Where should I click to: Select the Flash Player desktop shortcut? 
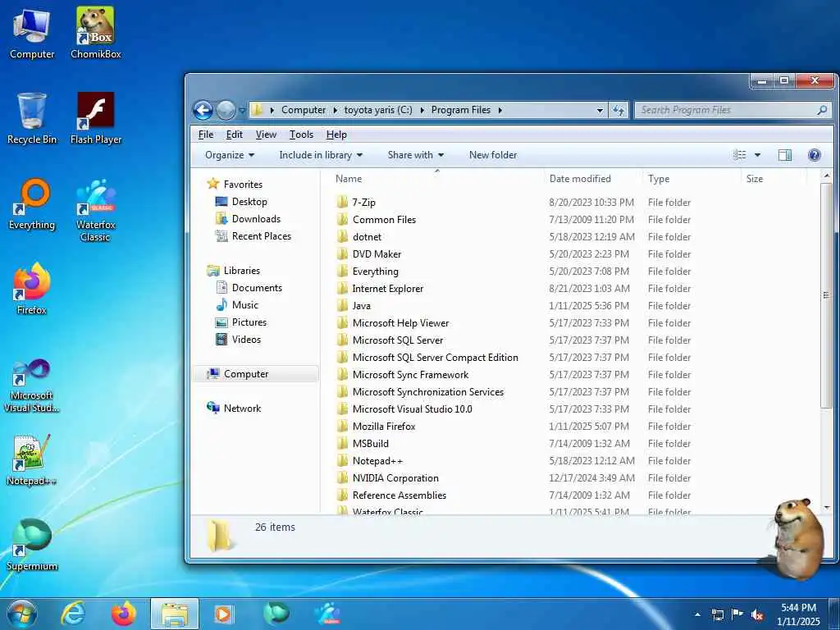tap(96, 119)
